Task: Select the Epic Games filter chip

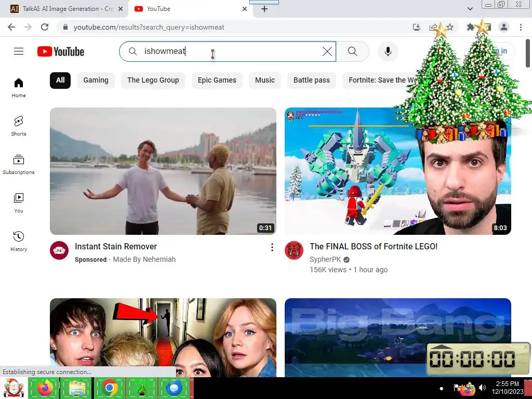Action: pyautogui.click(x=217, y=81)
